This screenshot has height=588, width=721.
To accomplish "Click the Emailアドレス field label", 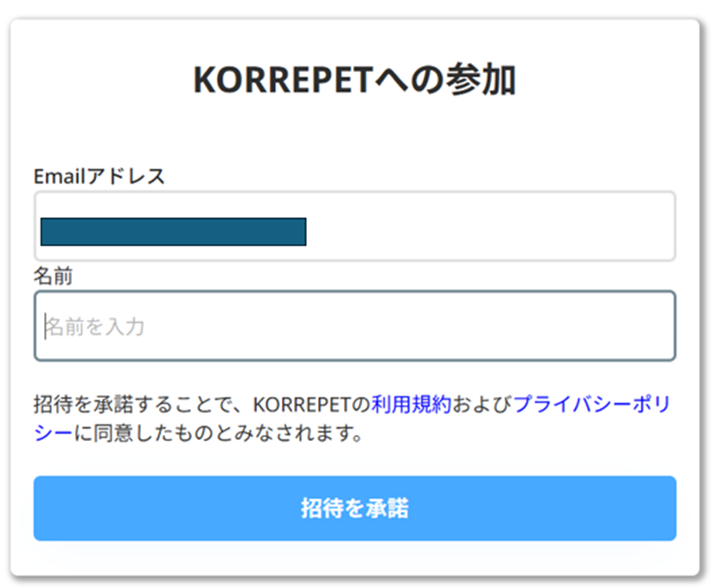I will point(99,176).
